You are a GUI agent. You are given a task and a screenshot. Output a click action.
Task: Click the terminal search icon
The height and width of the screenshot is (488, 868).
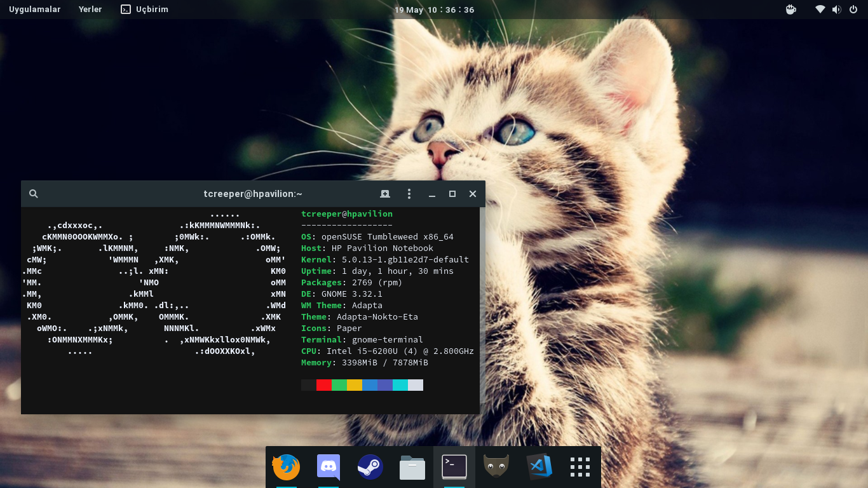[x=34, y=194]
